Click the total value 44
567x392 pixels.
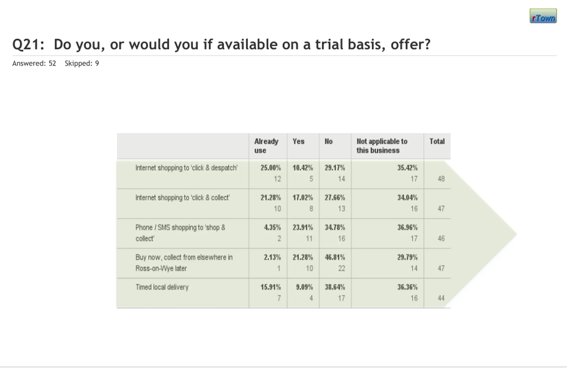(x=441, y=298)
